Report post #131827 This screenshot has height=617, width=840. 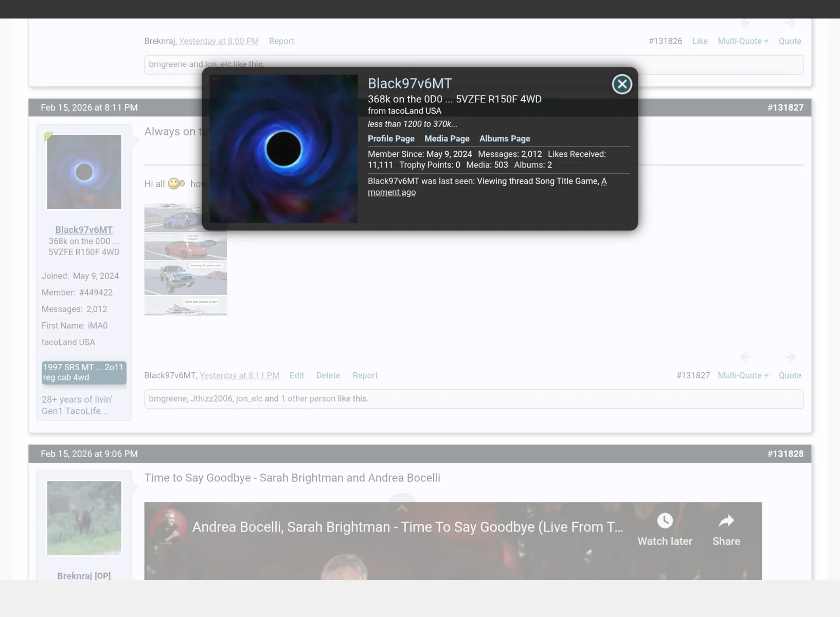pyautogui.click(x=365, y=375)
